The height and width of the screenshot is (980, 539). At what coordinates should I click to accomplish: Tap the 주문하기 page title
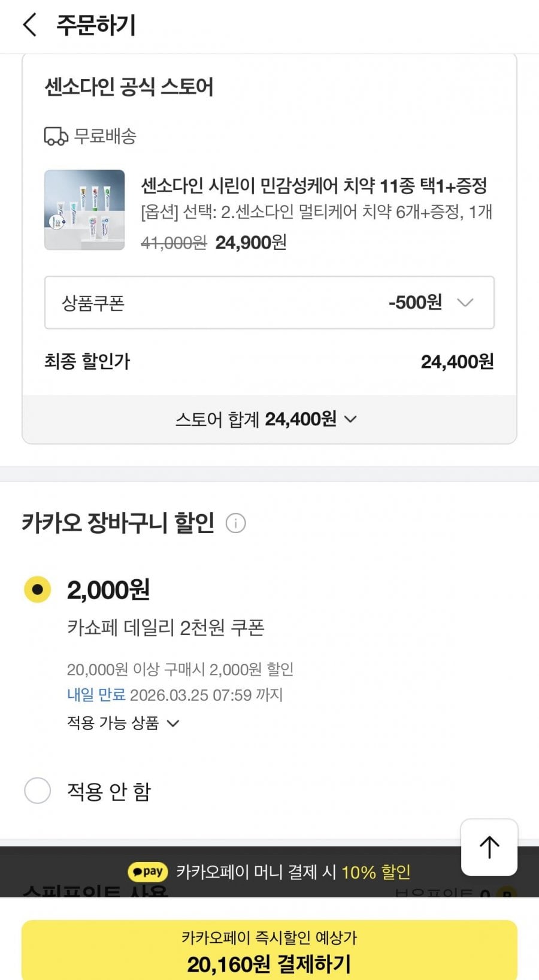coord(96,25)
